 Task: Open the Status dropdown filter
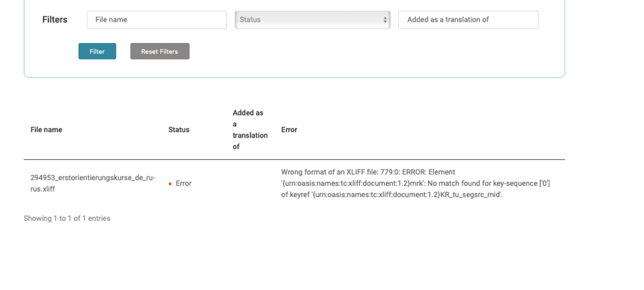click(x=313, y=20)
